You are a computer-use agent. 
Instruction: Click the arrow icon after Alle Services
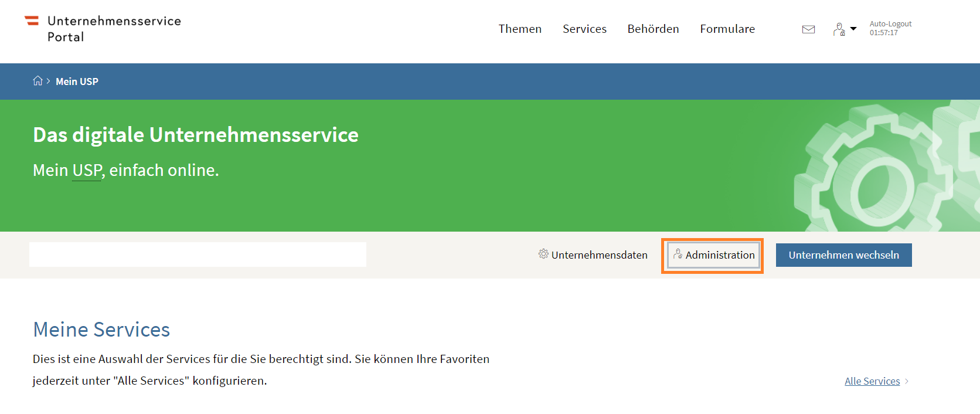click(x=907, y=381)
